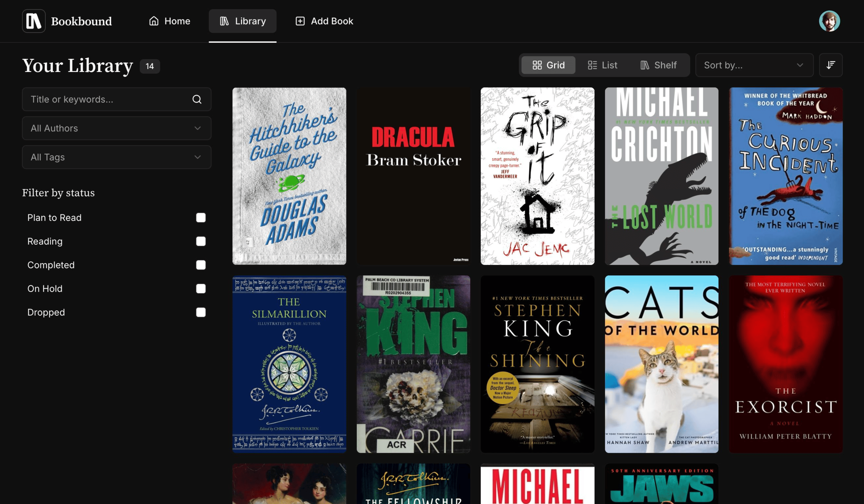The height and width of the screenshot is (504, 864).
Task: Open the Dracula book cover
Action: [413, 176]
